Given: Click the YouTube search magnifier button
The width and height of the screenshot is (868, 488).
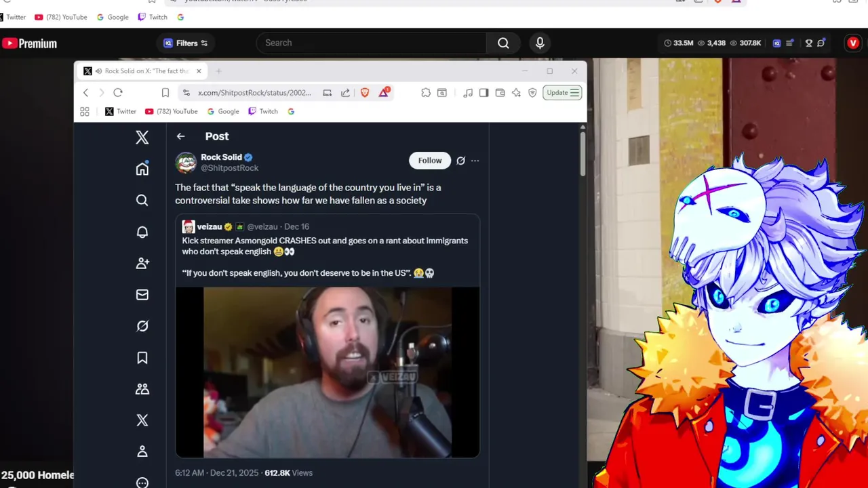Looking at the screenshot, I should [x=503, y=43].
